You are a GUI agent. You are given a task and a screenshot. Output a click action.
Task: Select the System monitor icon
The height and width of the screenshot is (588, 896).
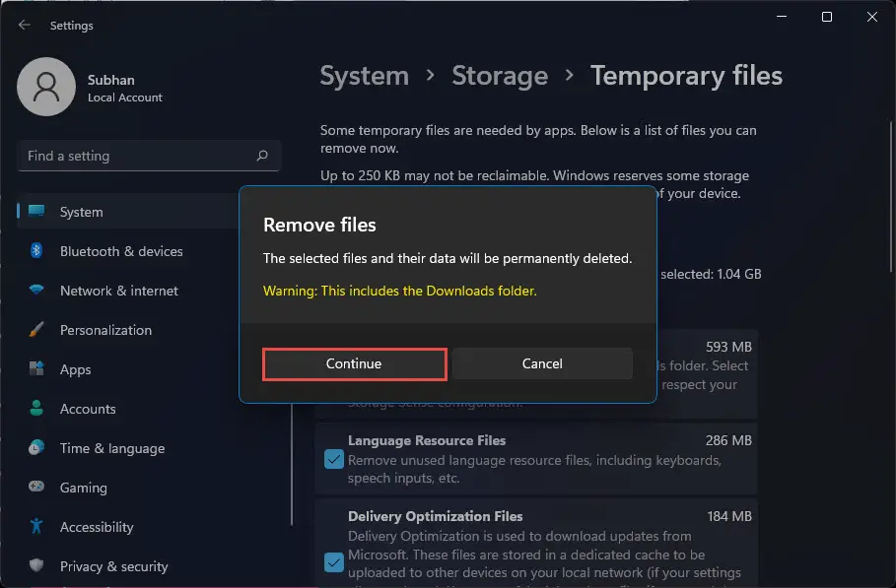[36, 211]
